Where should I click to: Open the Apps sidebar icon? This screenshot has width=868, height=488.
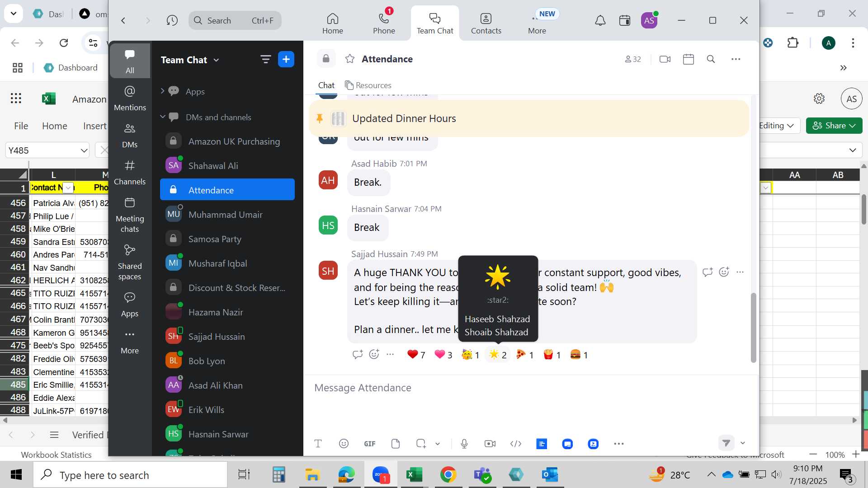coord(130,305)
